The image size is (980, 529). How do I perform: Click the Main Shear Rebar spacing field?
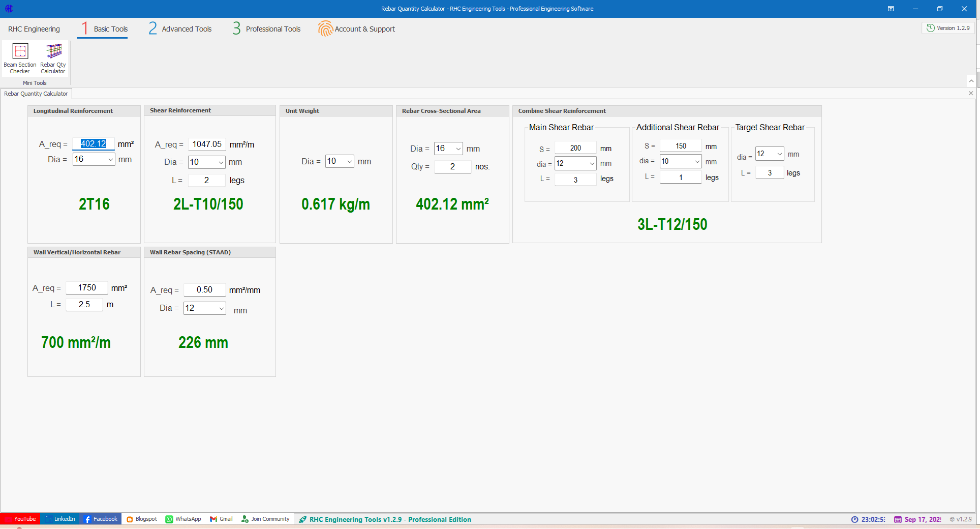(575, 148)
